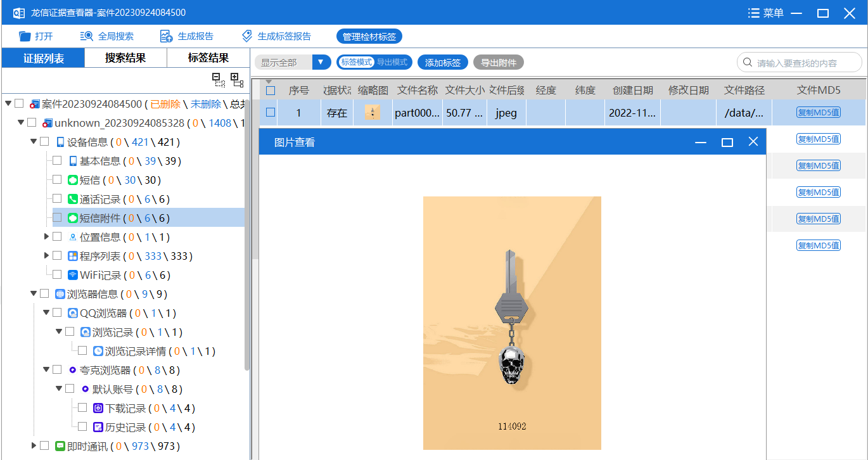Toggle the 标签模式/导出模式 switch
This screenshot has height=460, width=868.
374,62
